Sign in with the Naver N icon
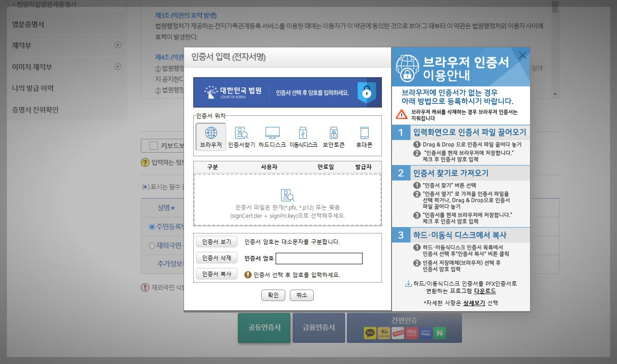This screenshot has height=364, width=617. [440, 332]
